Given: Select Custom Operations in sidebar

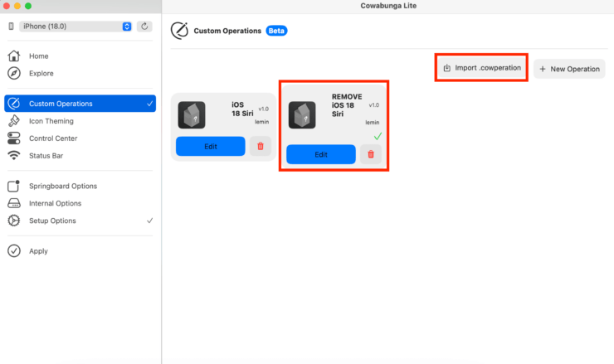Looking at the screenshot, I should pos(80,104).
